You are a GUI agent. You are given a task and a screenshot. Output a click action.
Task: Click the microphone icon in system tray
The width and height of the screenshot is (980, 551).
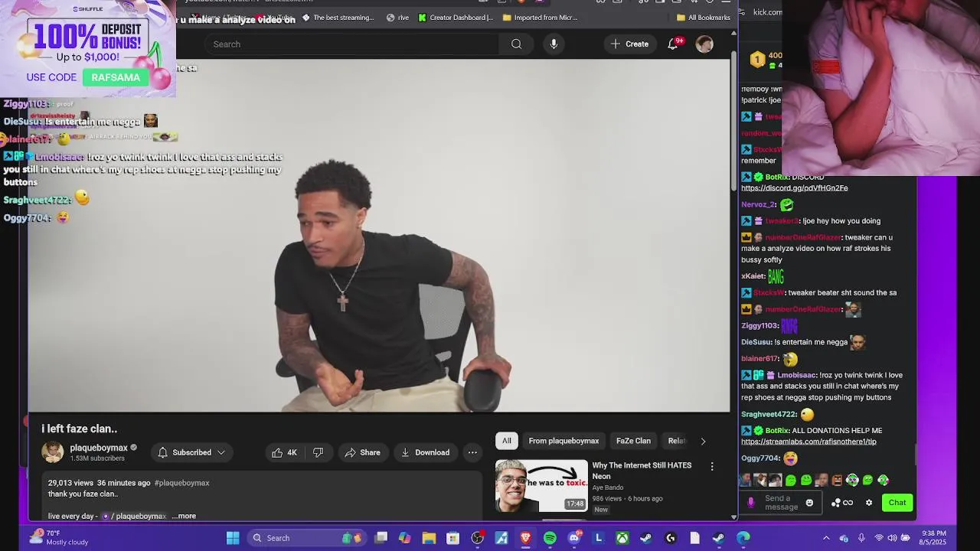click(x=861, y=538)
